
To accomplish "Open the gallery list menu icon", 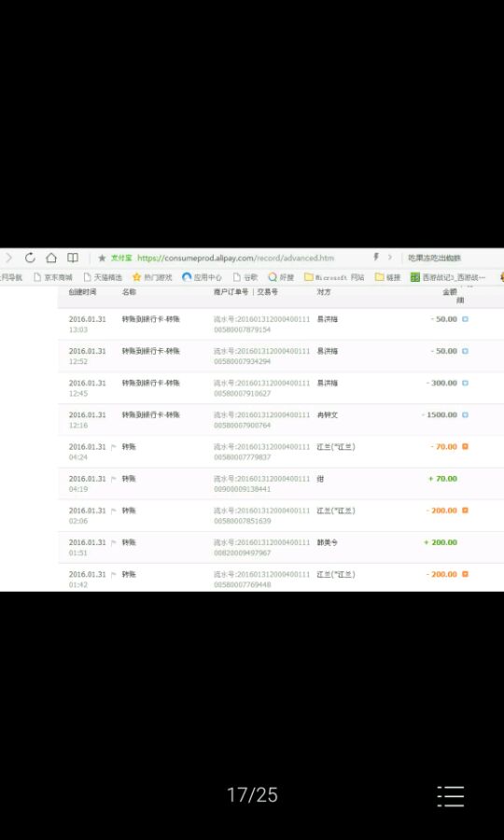I will [x=451, y=796].
